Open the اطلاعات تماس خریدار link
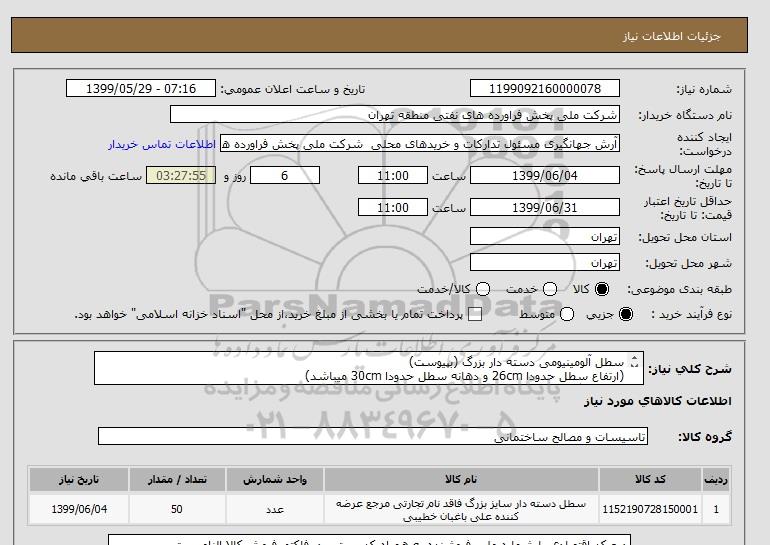This screenshot has width=770, height=545. click(162, 145)
